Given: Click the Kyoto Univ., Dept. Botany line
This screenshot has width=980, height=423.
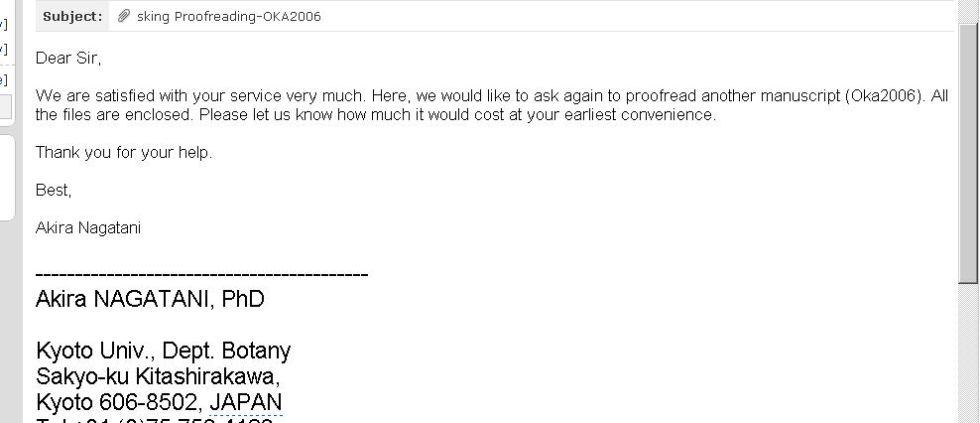Looking at the screenshot, I should click(x=163, y=351).
